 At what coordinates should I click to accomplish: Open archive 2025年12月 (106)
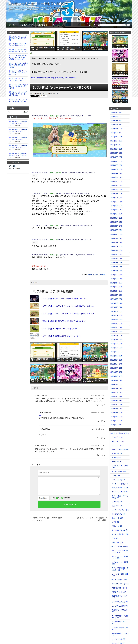[x=116, y=141]
